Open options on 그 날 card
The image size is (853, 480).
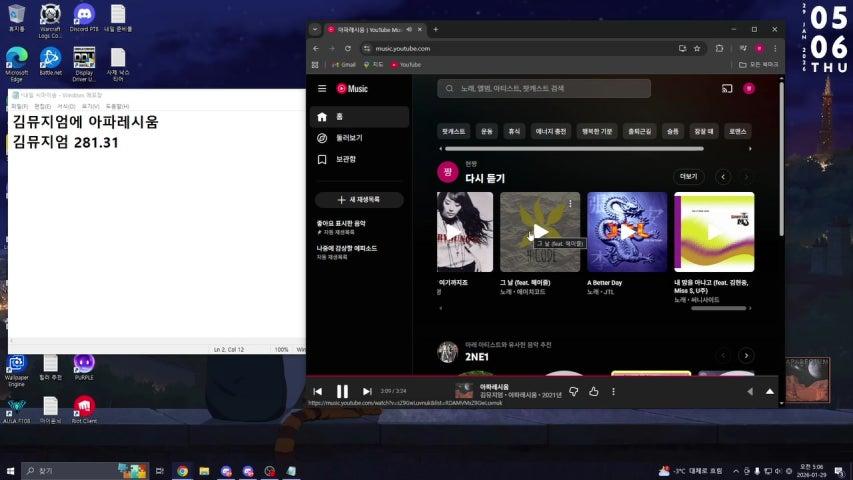(x=570, y=204)
